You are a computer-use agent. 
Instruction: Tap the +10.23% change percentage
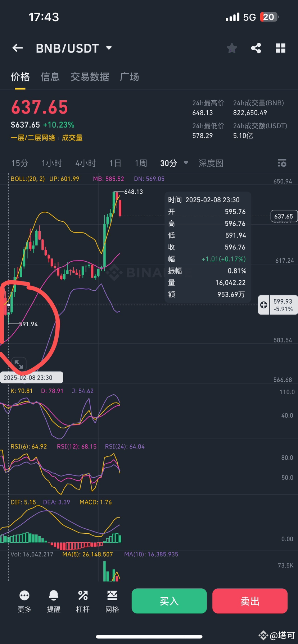coord(59,125)
